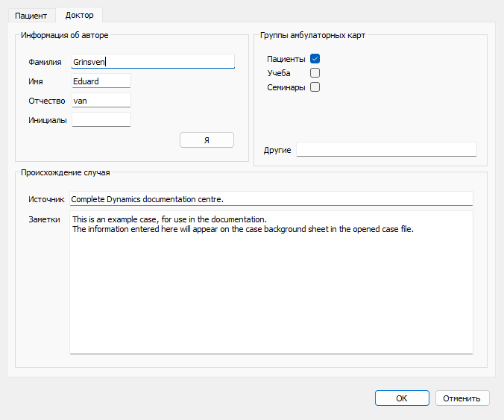Viewport: 504px width, 420px height.
Task: Click the Другие text field
Action: 386,149
